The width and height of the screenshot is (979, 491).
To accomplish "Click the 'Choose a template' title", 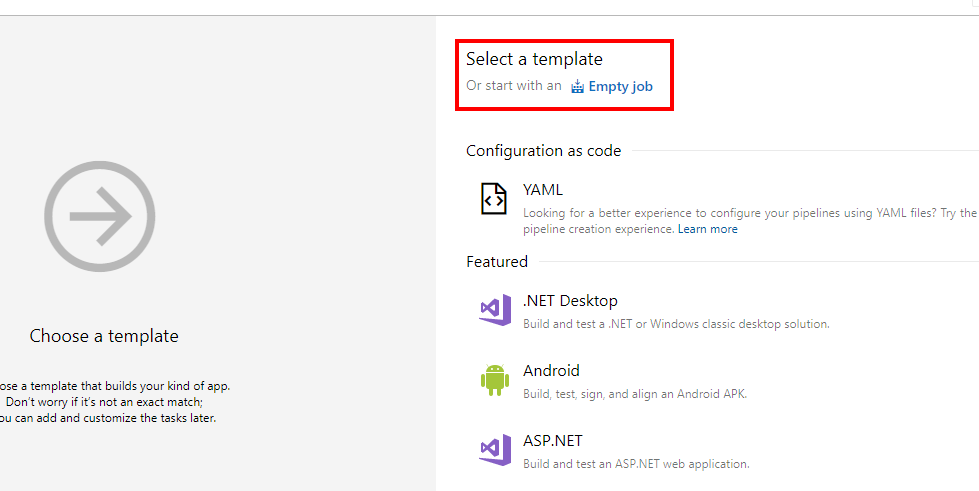I will (x=104, y=336).
